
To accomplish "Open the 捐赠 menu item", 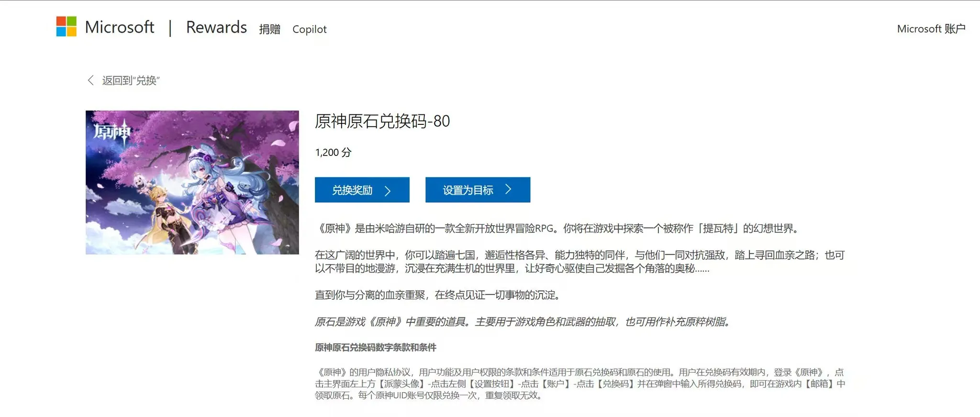I will [269, 29].
